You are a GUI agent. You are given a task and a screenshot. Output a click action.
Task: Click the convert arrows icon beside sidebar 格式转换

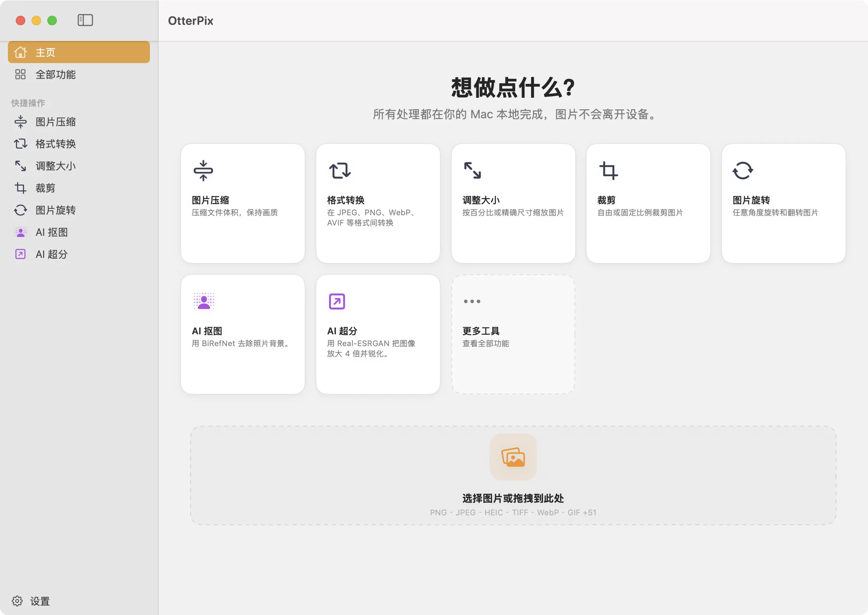pos(21,144)
